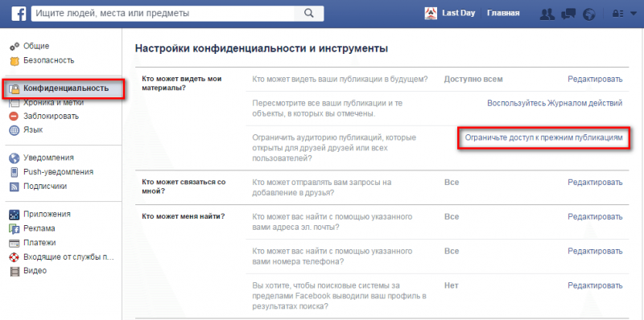Open Общие settings section

coord(36,46)
